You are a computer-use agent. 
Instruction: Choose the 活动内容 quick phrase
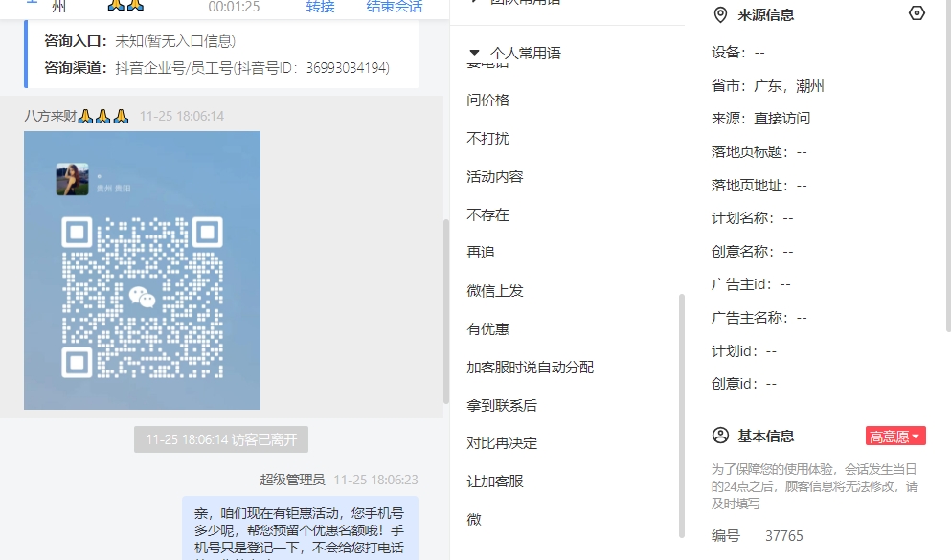(x=495, y=176)
